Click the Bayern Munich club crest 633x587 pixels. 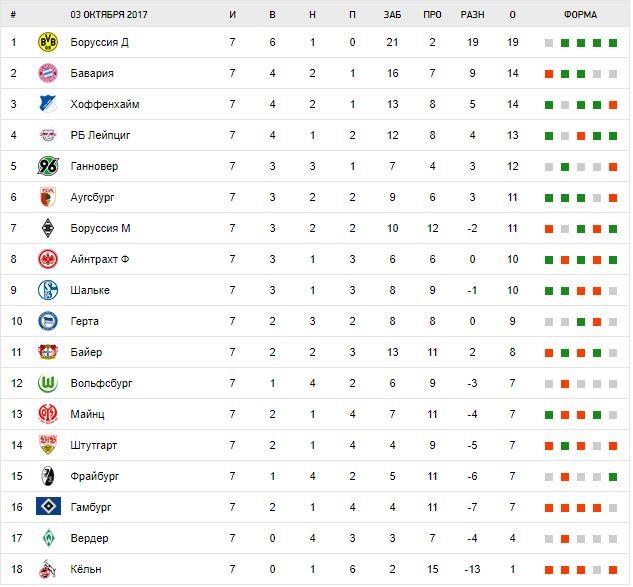click(x=46, y=73)
